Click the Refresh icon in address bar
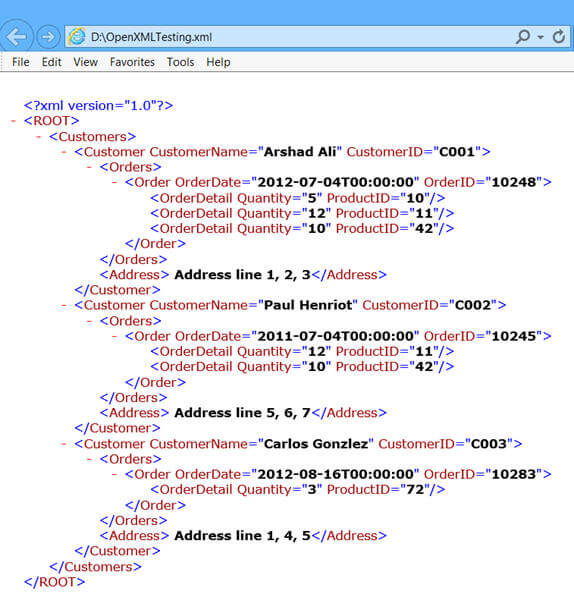Screen dimensions: 574x594 [x=558, y=37]
